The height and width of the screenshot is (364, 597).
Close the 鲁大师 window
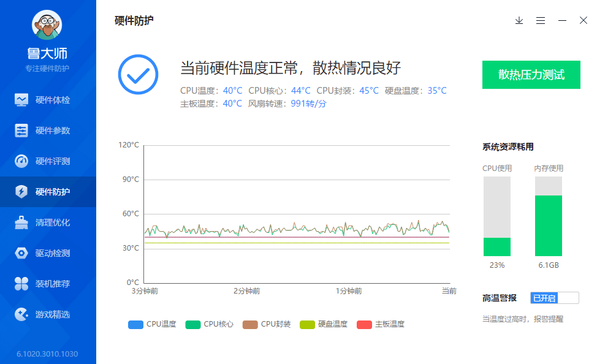click(584, 21)
